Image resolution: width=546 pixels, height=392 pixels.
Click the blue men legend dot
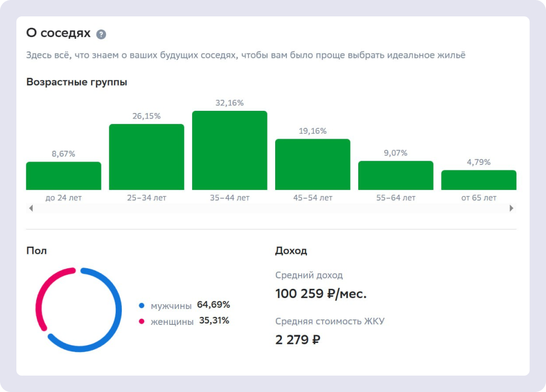click(141, 306)
